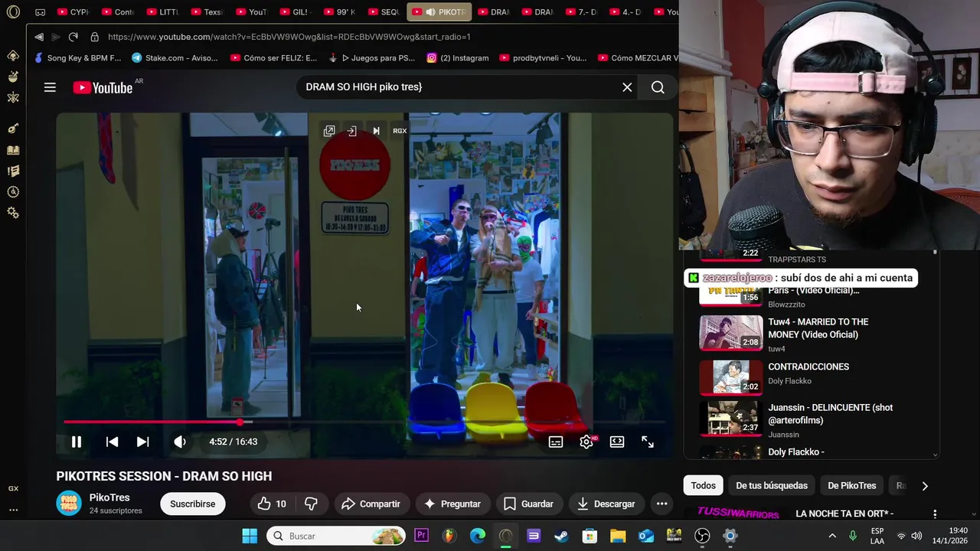The height and width of the screenshot is (551, 980).
Task: Open the Stake.com bookmark
Action: pyautogui.click(x=175, y=57)
